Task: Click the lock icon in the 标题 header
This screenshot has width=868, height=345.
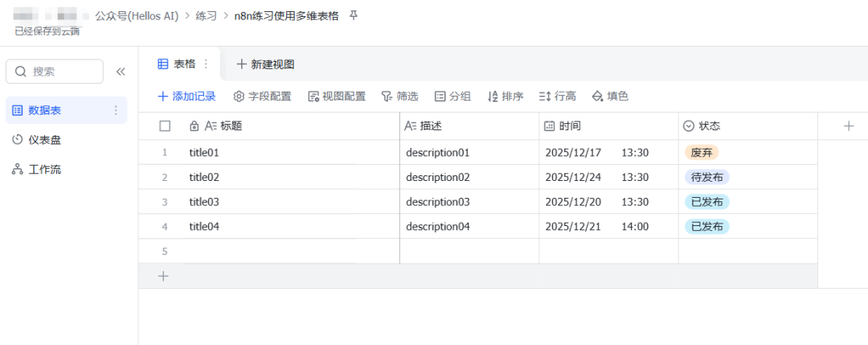Action: (x=194, y=126)
